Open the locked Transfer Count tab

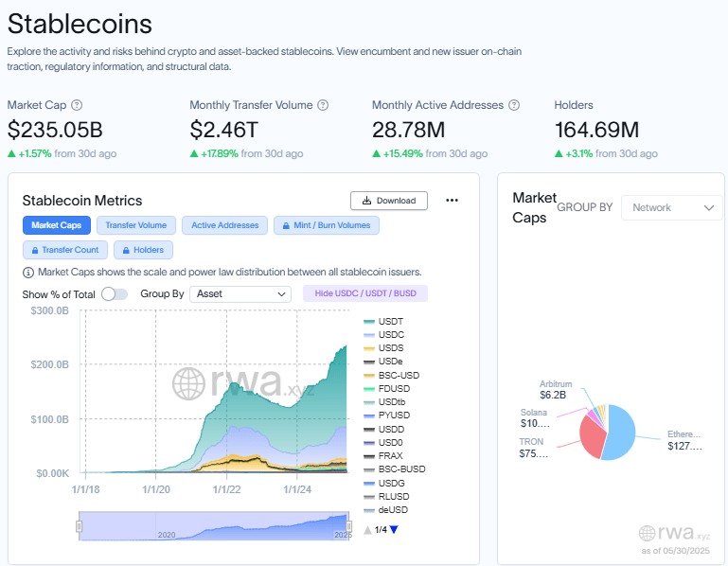click(x=65, y=250)
